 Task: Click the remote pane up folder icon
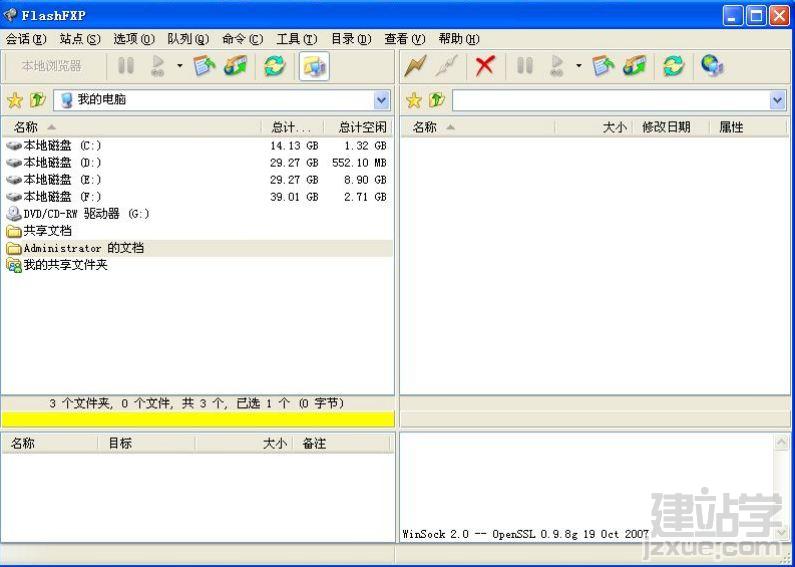(x=437, y=100)
